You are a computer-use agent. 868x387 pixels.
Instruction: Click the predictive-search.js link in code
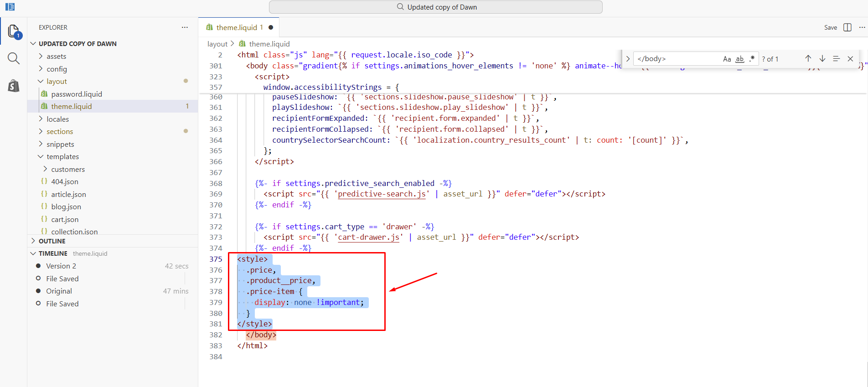click(382, 194)
